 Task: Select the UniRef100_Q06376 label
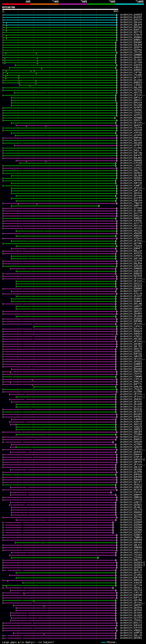pyautogui.click(x=131, y=20)
